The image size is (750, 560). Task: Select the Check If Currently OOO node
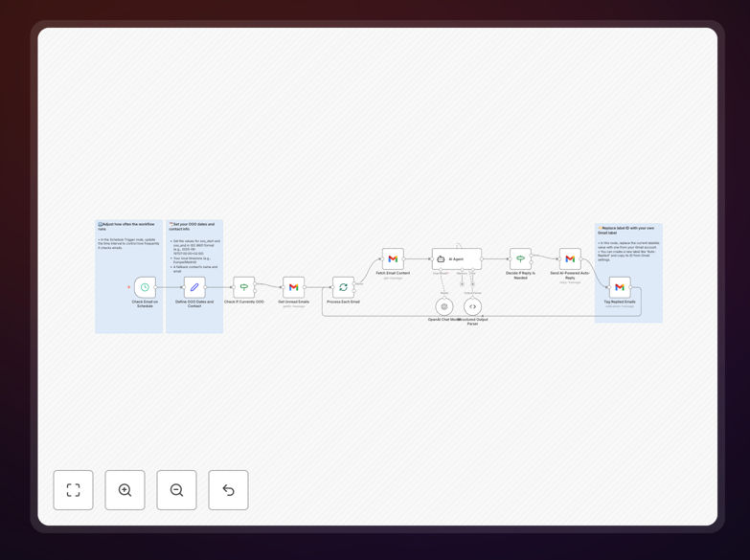244,287
